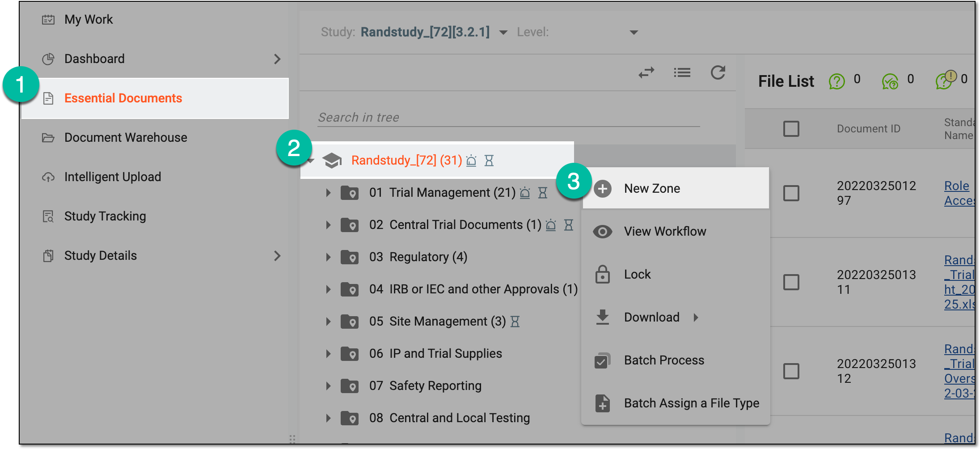Click the answered queries chat icon

pyautogui.click(x=890, y=81)
